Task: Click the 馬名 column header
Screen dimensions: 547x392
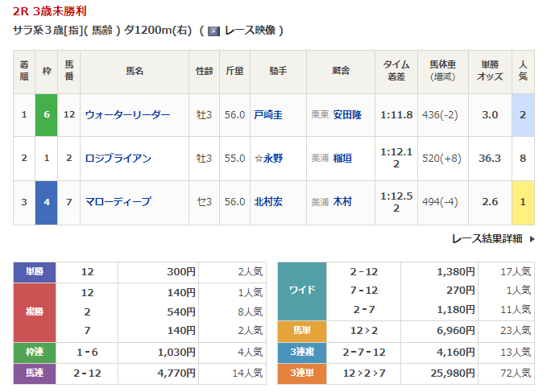Action: (134, 71)
